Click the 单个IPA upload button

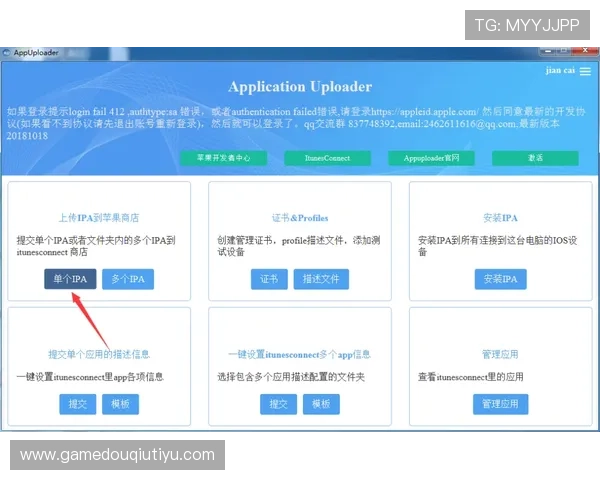click(x=70, y=279)
